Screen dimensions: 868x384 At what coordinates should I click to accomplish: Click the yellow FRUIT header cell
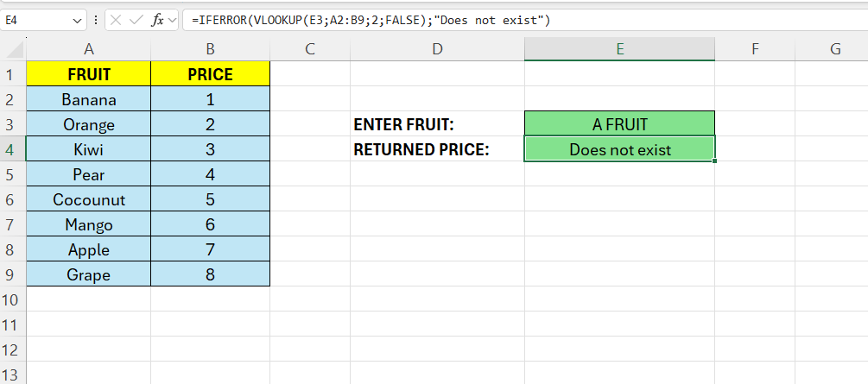coord(89,74)
